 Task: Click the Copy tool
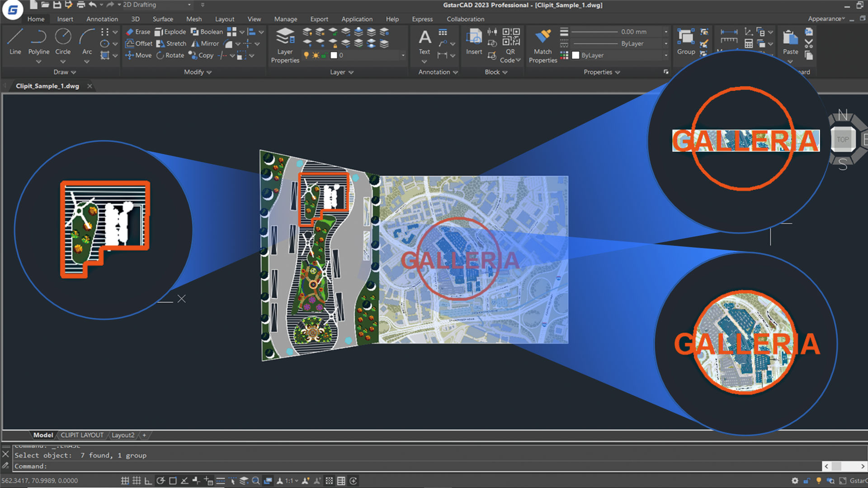tap(201, 55)
